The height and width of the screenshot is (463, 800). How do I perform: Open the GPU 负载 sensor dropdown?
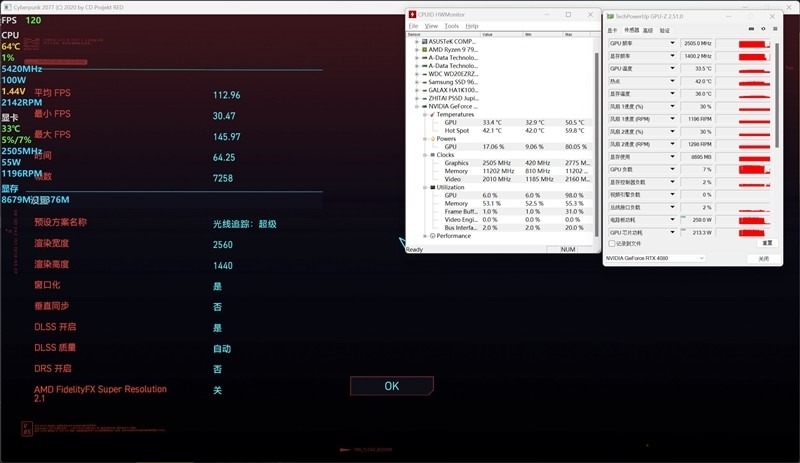pyautogui.click(x=672, y=169)
